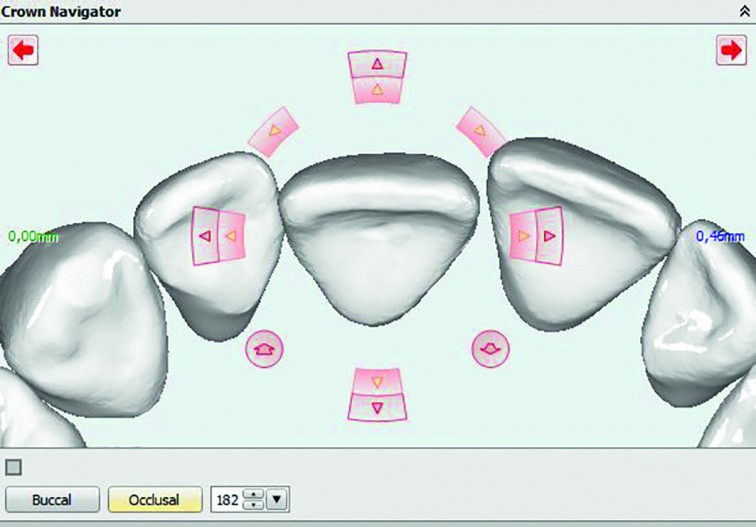
Task: Click the value field showing 182
Action: point(227,500)
